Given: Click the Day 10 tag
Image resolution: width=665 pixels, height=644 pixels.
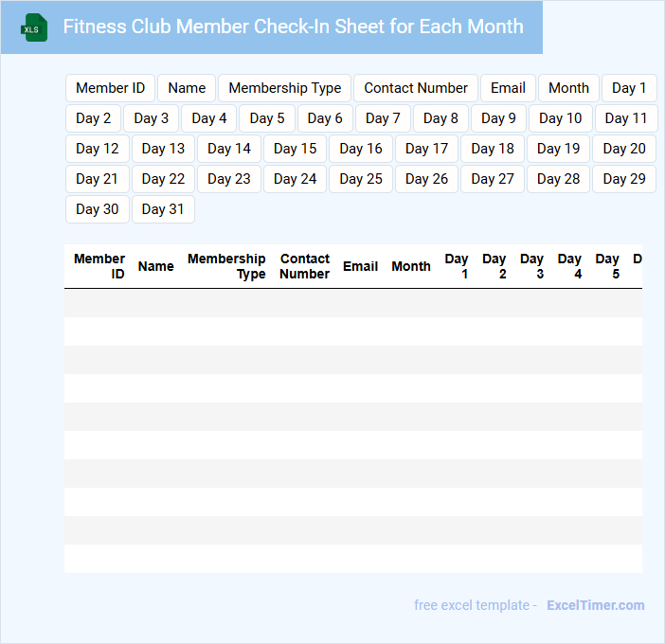Looking at the screenshot, I should click(x=560, y=118).
